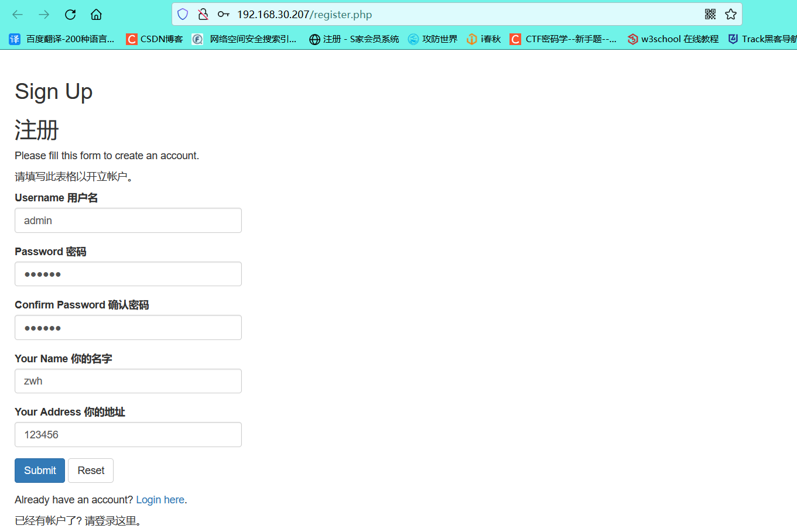Click the Your Name 你的名字 label
This screenshot has height=532, width=797.
[63, 359]
